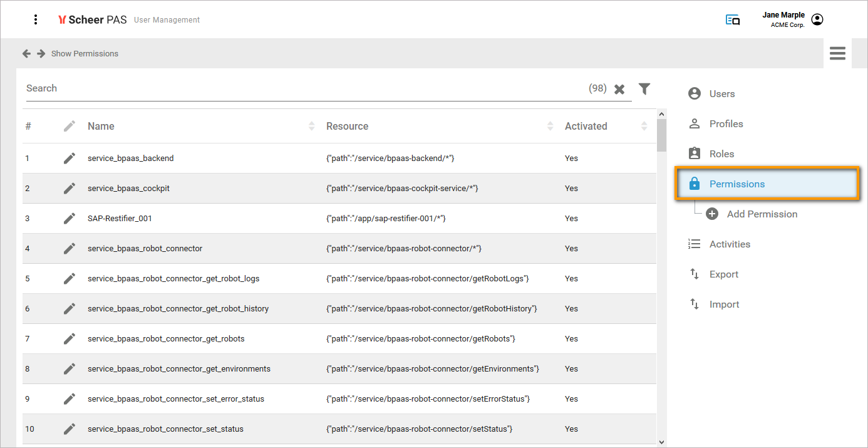Click the Export sidebar option
The image size is (868, 448).
pos(723,274)
